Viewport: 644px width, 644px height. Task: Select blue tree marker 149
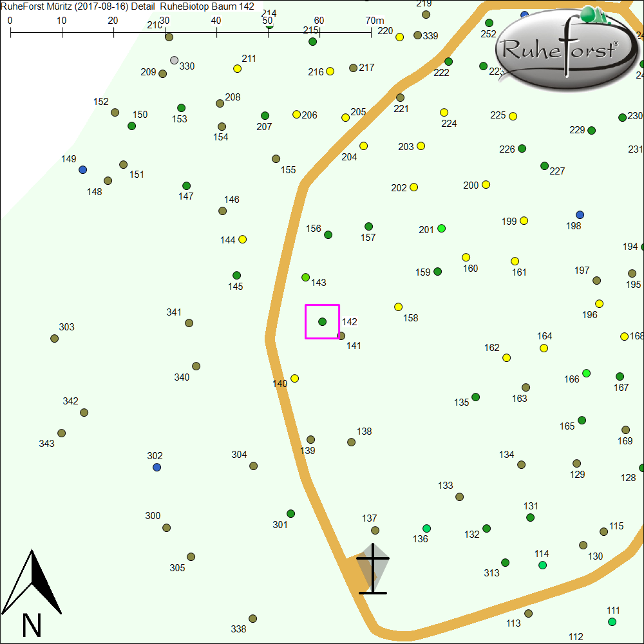82,170
